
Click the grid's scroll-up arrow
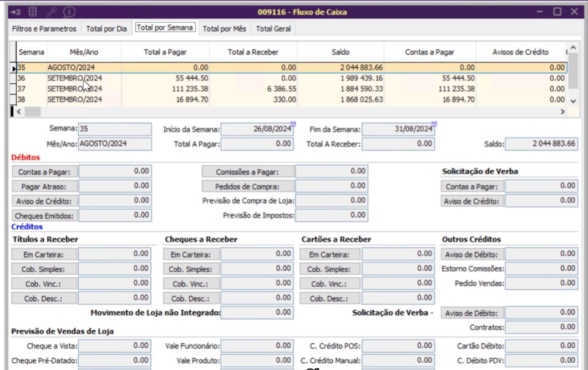pos(573,48)
